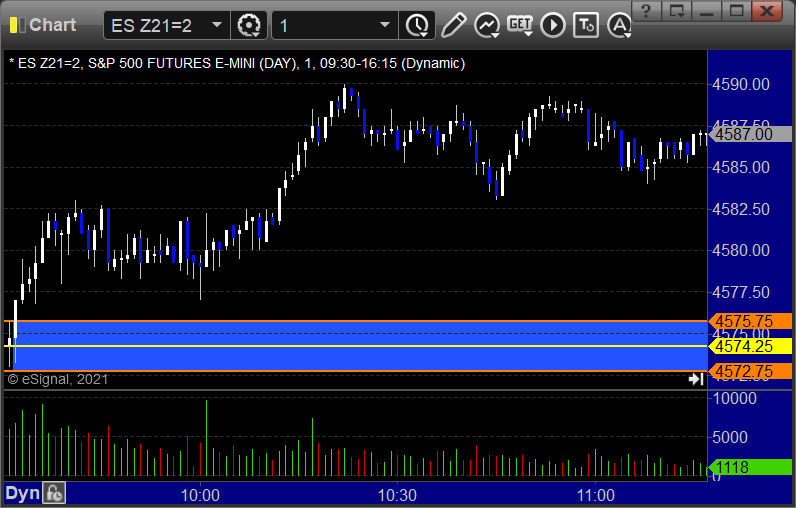This screenshot has width=796, height=508.
Task: Select the 4572.75 orange level marker
Action: [x=750, y=371]
